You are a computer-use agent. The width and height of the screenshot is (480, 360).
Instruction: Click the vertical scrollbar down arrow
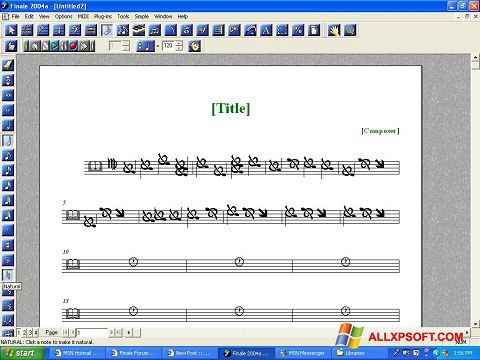point(476,323)
